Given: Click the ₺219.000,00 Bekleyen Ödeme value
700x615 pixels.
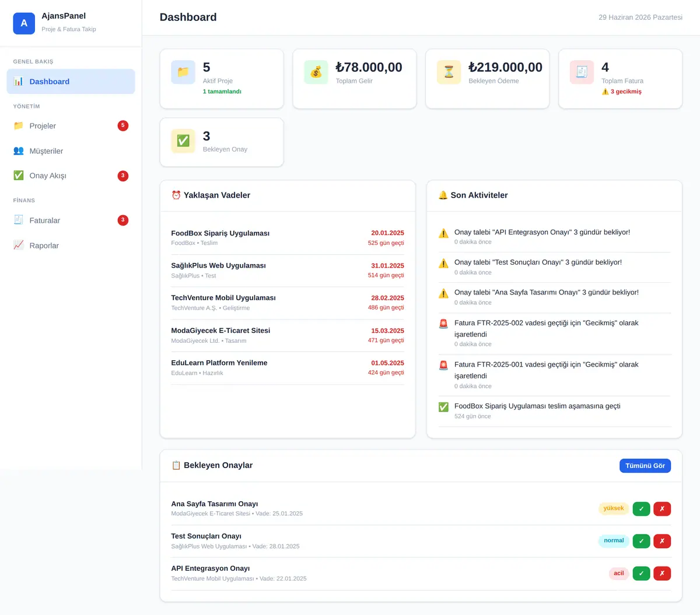Looking at the screenshot, I should click(x=505, y=68).
